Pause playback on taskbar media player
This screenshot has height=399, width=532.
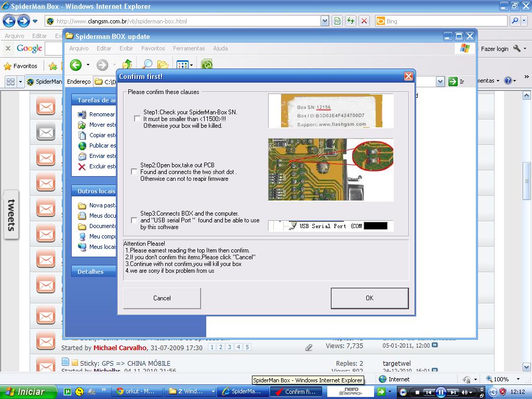click(441, 393)
